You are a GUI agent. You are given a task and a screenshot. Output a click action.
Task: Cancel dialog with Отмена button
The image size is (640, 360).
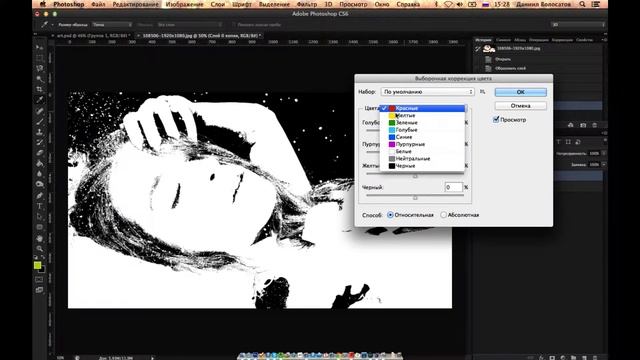[520, 106]
